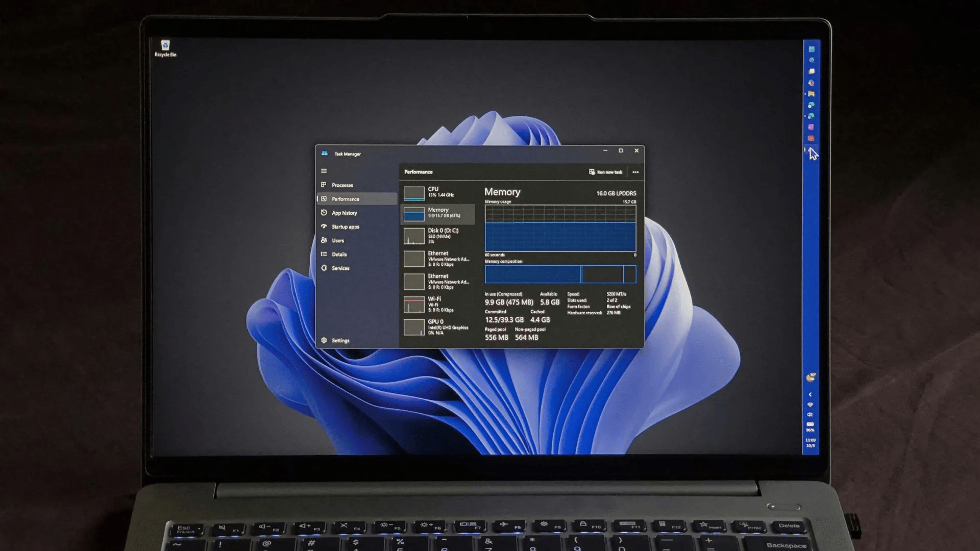The height and width of the screenshot is (551, 980).
Task: Select the GPU 0 Intel UHD Graphics entry
Action: click(x=438, y=327)
